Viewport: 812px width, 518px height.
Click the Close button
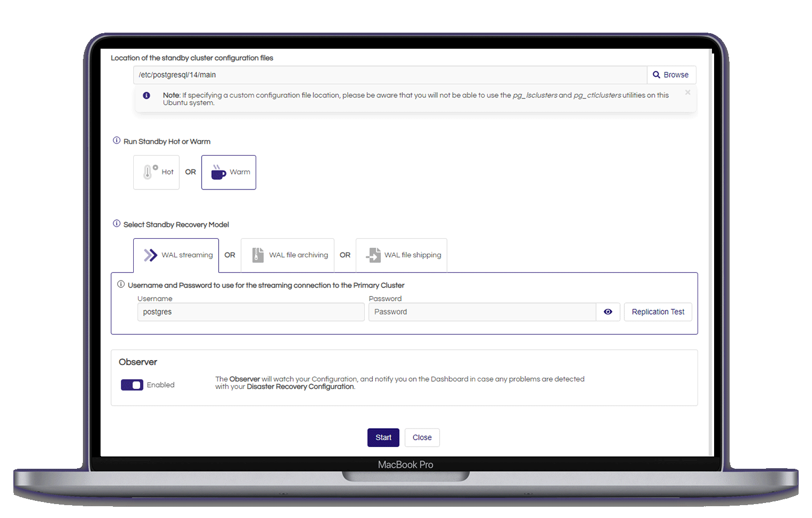422,437
